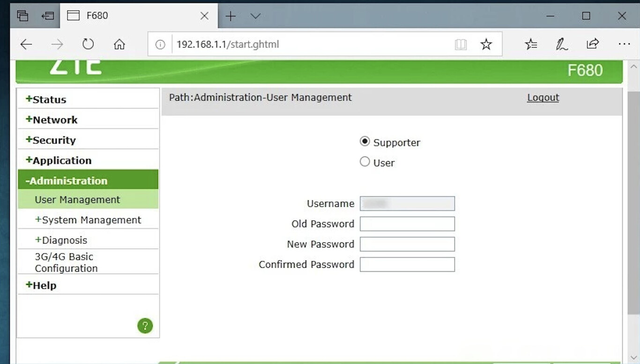Click the Logout link
The image size is (640, 364).
[543, 97]
